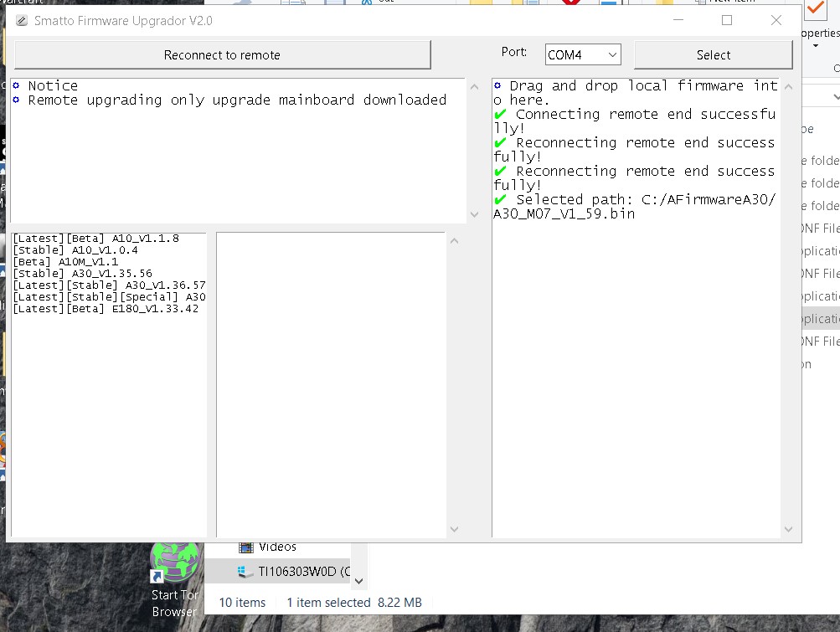This screenshot has height=632, width=840.
Task: Click down arrow of the log panel scrollbar
Action: tap(787, 529)
